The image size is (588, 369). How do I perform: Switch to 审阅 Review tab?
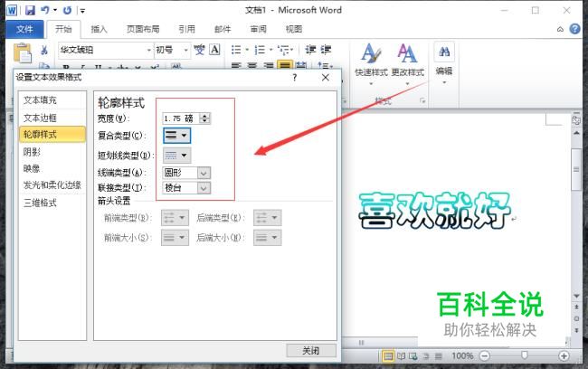(259, 29)
